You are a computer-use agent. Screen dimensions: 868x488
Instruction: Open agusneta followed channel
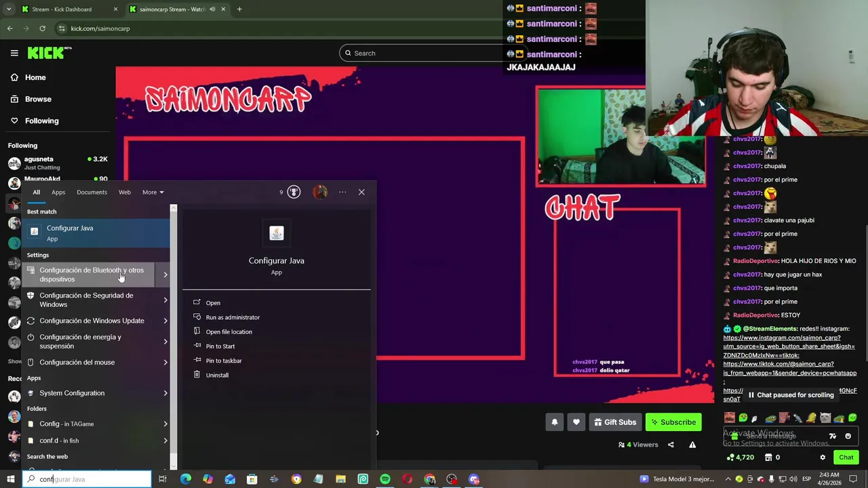click(x=58, y=163)
